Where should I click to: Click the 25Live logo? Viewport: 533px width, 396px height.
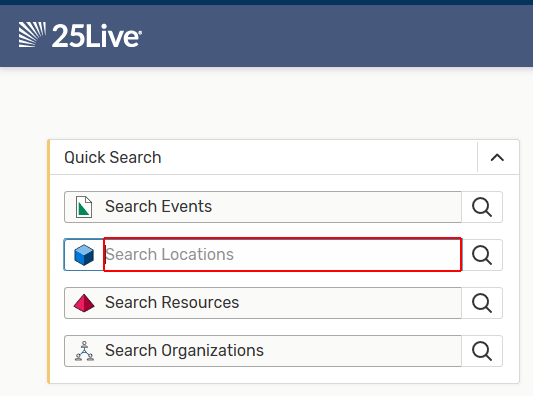pyautogui.click(x=80, y=35)
